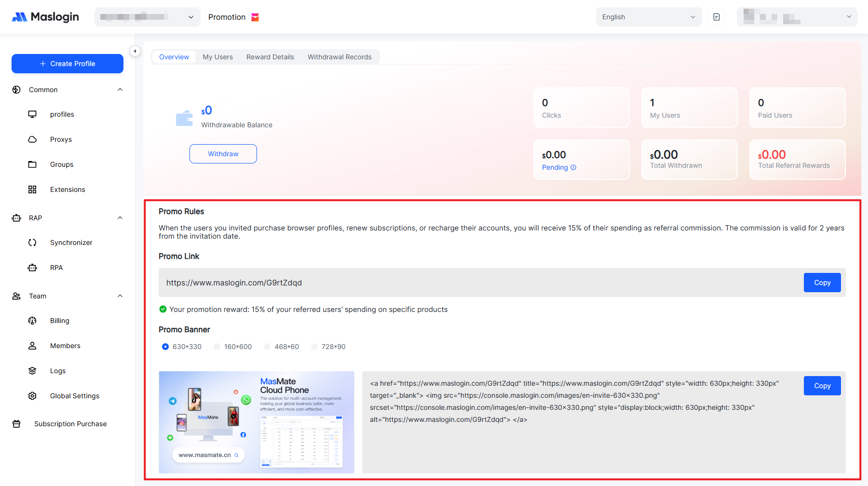The height and width of the screenshot is (486, 868).
Task: Open the Synchronizer sidebar item
Action: [x=71, y=243]
